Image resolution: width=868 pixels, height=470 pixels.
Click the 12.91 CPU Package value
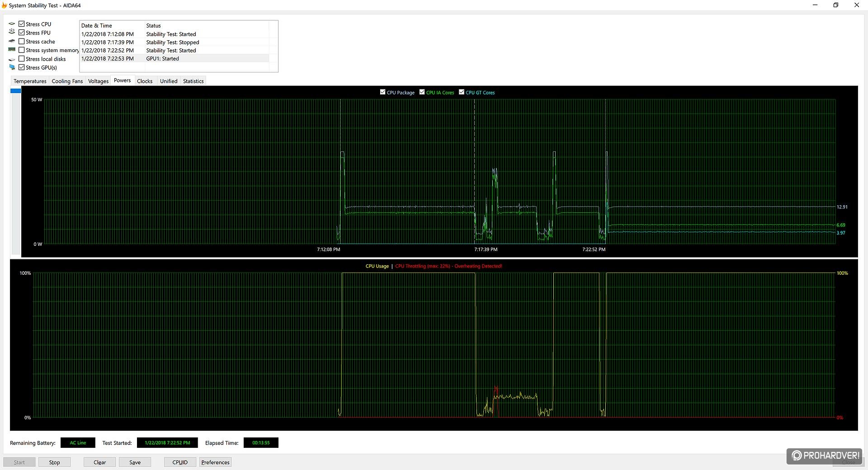pyautogui.click(x=842, y=207)
